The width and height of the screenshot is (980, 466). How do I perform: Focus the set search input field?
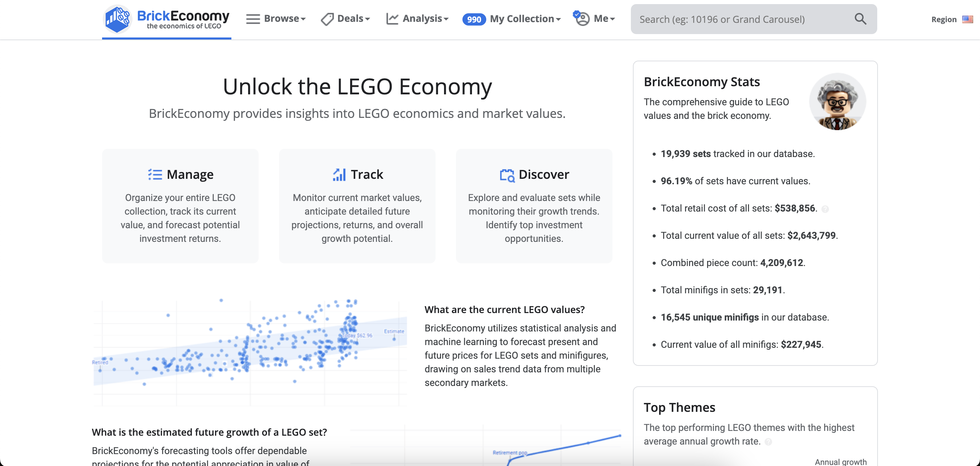pyautogui.click(x=742, y=19)
